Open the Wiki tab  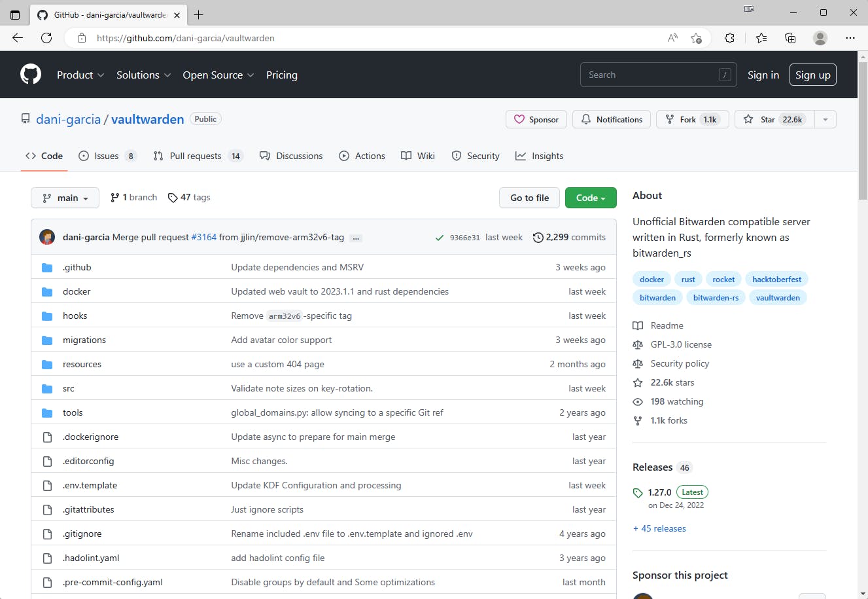tap(418, 156)
